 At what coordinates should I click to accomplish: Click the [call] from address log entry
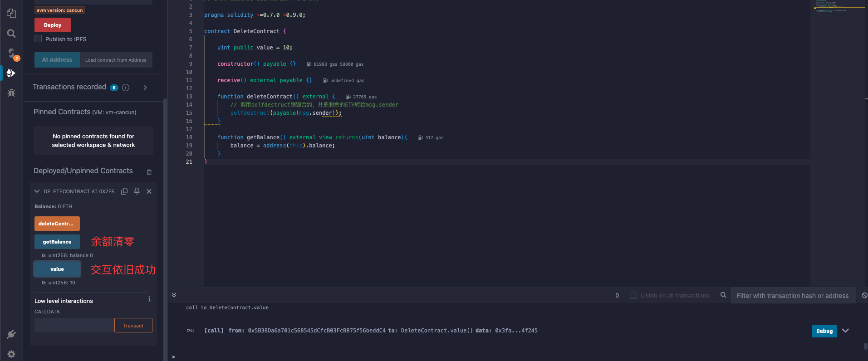point(371,331)
